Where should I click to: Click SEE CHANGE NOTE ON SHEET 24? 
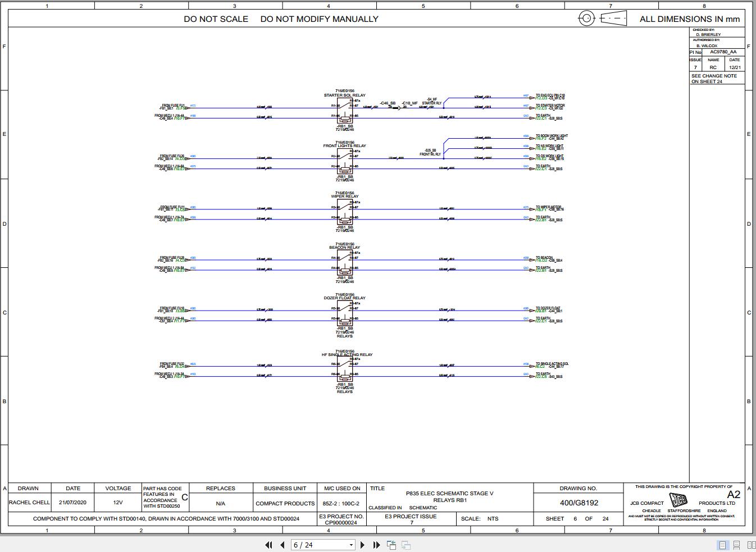tap(714, 79)
